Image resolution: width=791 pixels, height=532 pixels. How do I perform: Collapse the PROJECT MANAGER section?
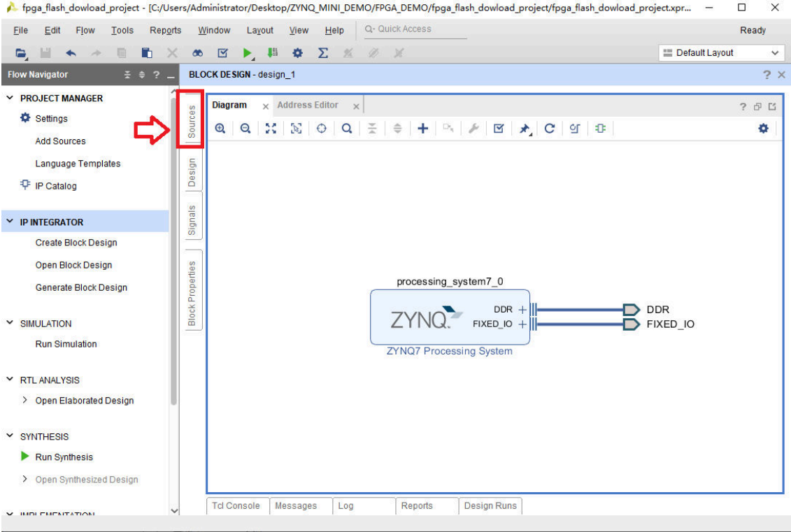(10, 99)
